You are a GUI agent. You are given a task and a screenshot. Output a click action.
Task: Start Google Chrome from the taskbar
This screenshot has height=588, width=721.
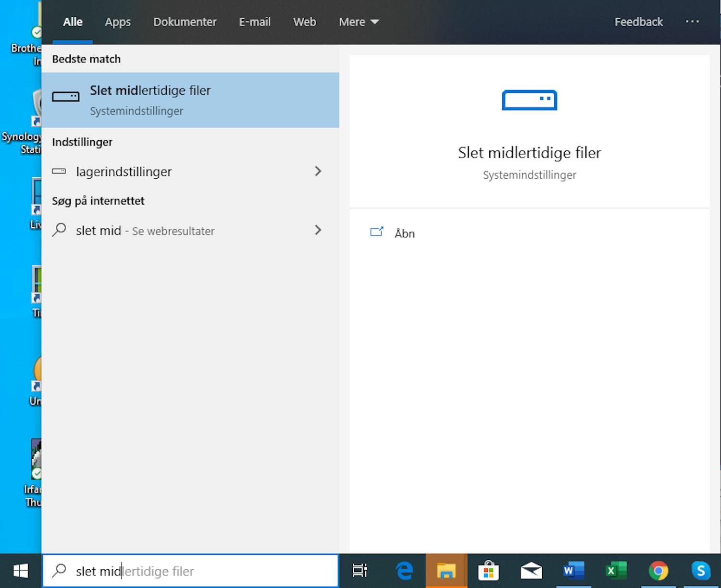pos(658,571)
